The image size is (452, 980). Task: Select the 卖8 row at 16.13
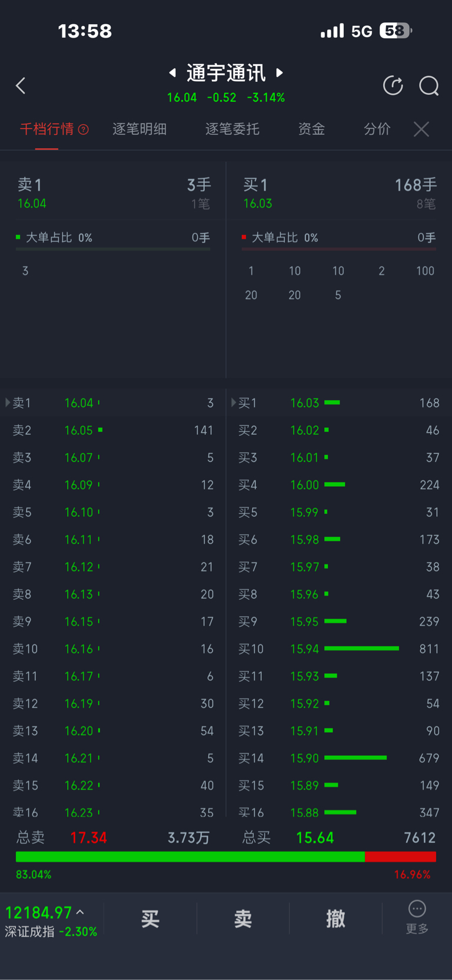(x=113, y=594)
